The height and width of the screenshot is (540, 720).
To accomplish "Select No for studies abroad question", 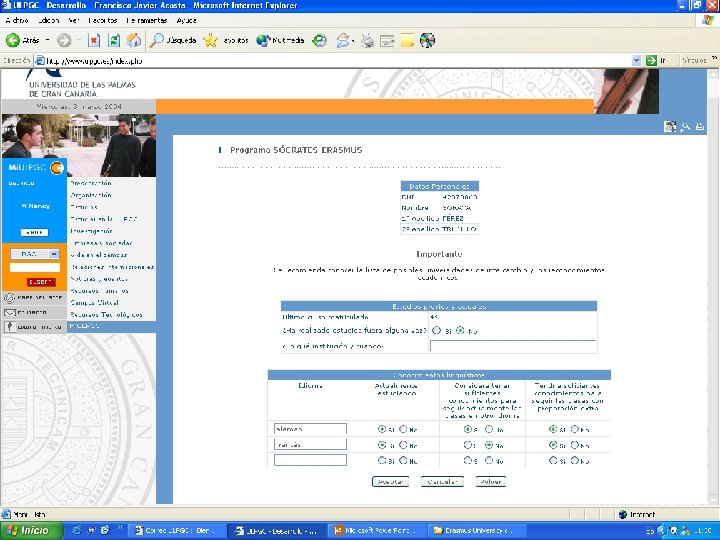I will 461,330.
